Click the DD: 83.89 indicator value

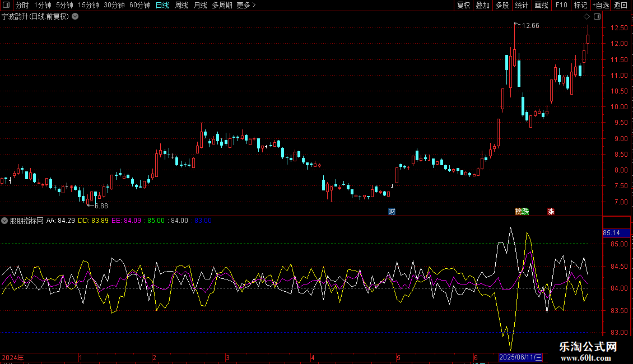pos(93,221)
